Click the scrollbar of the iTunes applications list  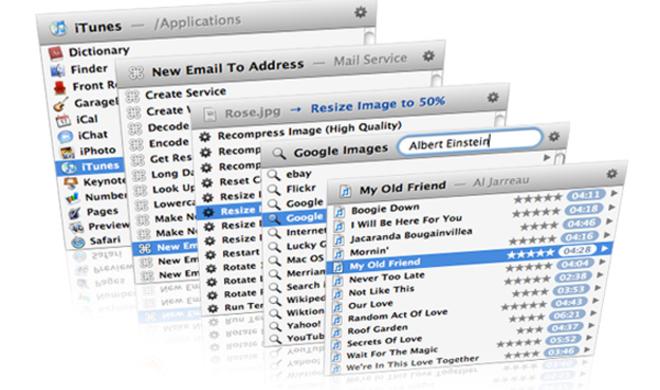369,36
